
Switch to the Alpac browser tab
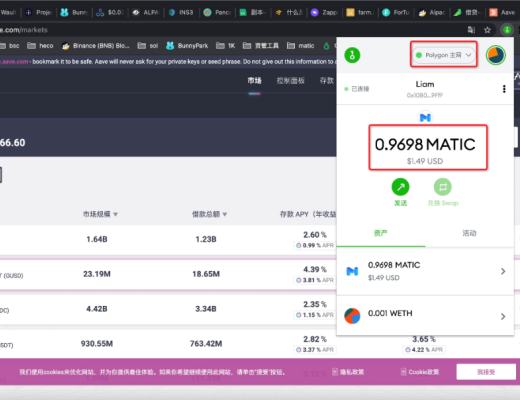(x=432, y=12)
